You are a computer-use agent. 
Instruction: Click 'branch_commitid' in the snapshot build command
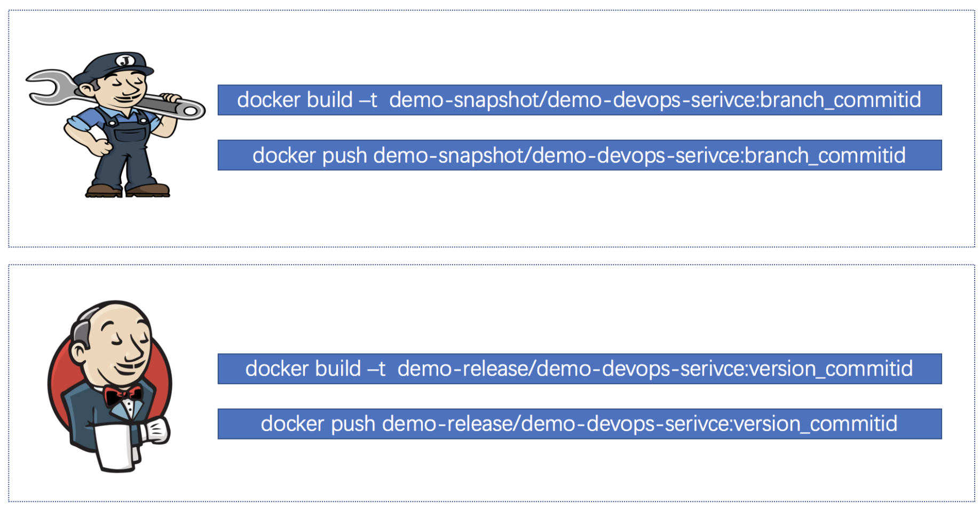coord(841,100)
